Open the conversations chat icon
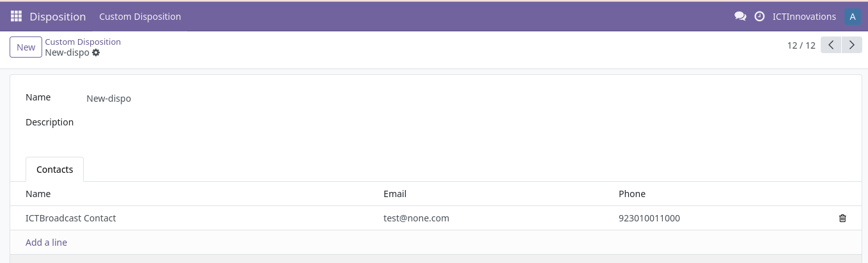The height and width of the screenshot is (263, 868). [740, 17]
